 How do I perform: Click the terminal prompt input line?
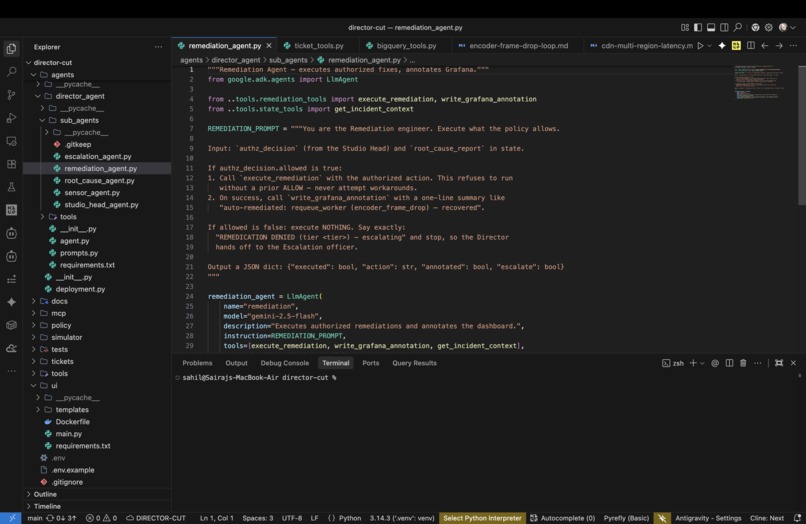(260, 377)
